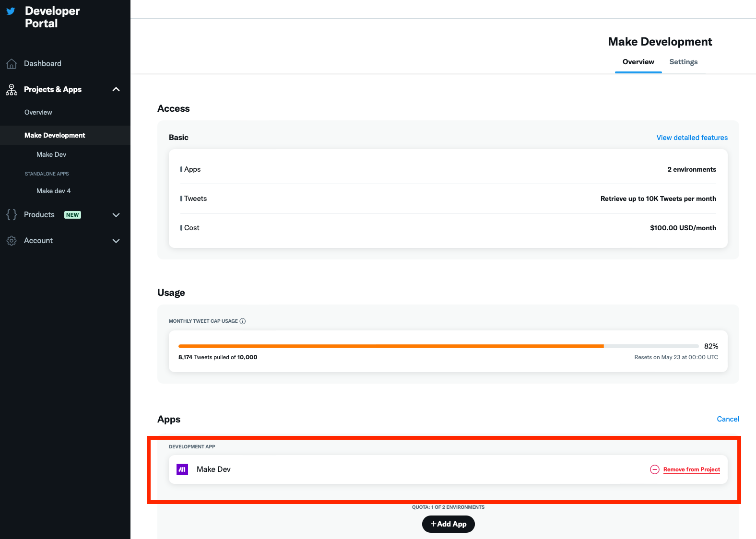Click the orange tweet usage progress bar

coord(391,346)
